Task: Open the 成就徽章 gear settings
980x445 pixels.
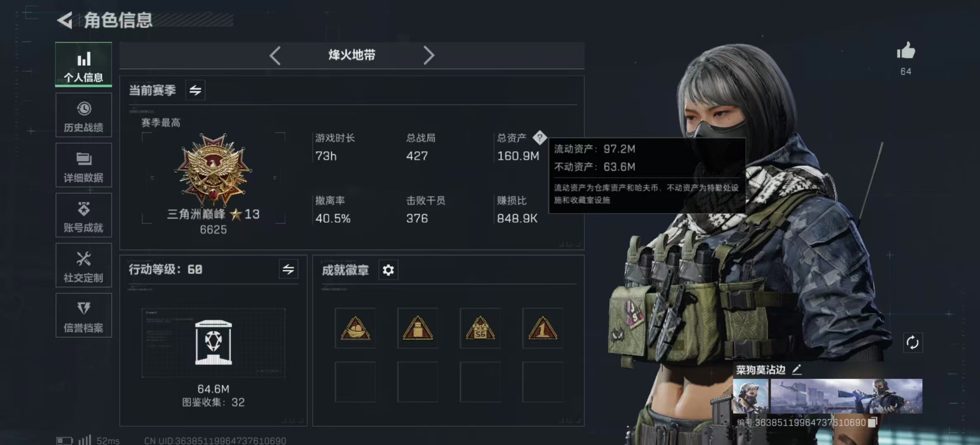Action: click(388, 270)
